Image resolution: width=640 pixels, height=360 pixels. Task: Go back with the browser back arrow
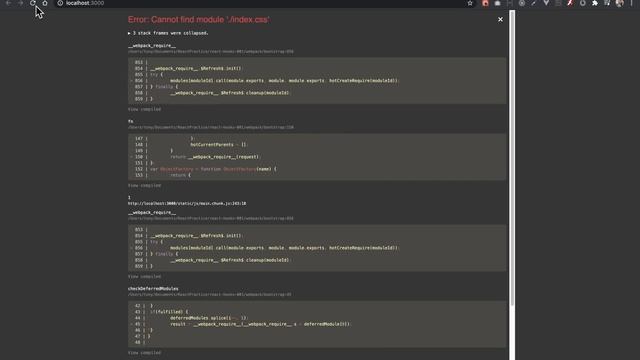(x=8, y=3)
